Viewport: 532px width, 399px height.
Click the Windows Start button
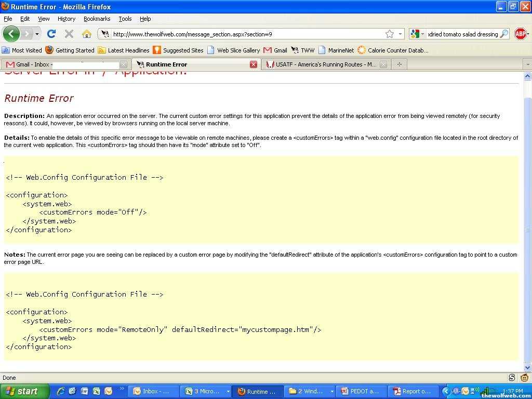(x=24, y=391)
